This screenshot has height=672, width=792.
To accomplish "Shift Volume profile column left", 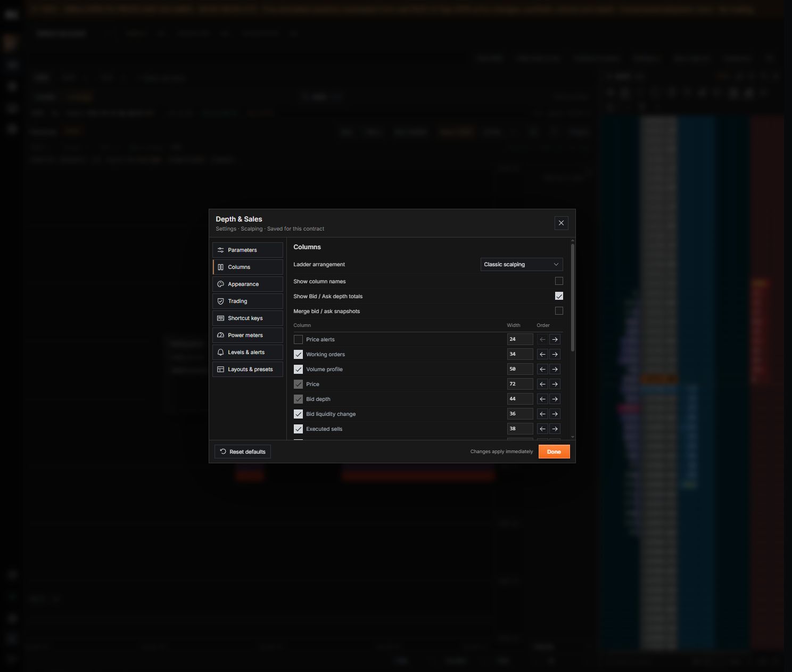I will (x=542, y=369).
